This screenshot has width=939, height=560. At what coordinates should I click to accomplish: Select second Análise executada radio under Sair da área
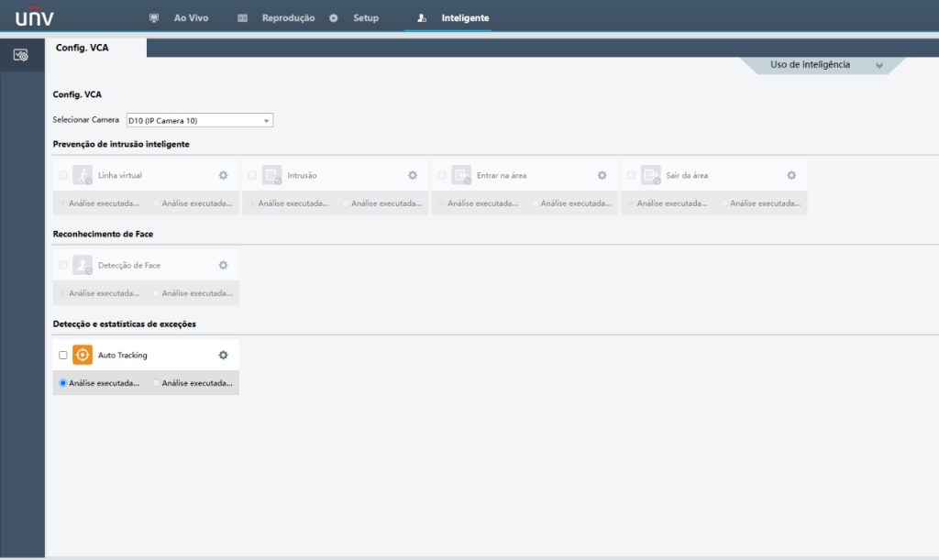tap(724, 203)
